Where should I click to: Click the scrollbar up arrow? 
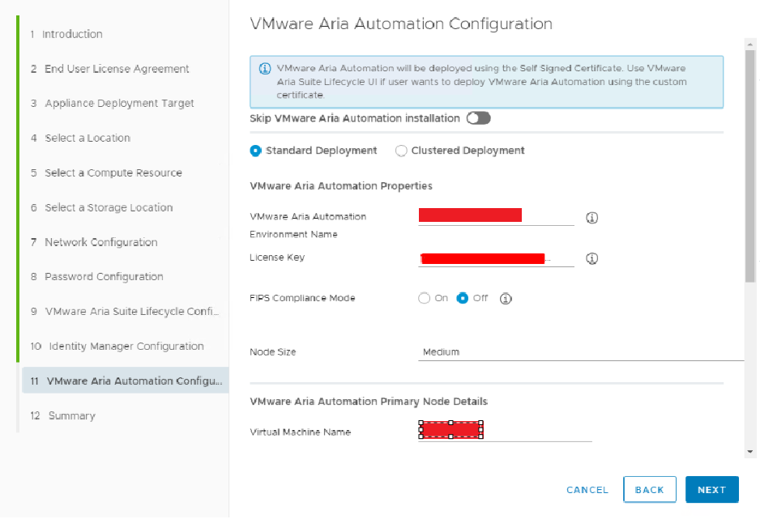(750, 44)
